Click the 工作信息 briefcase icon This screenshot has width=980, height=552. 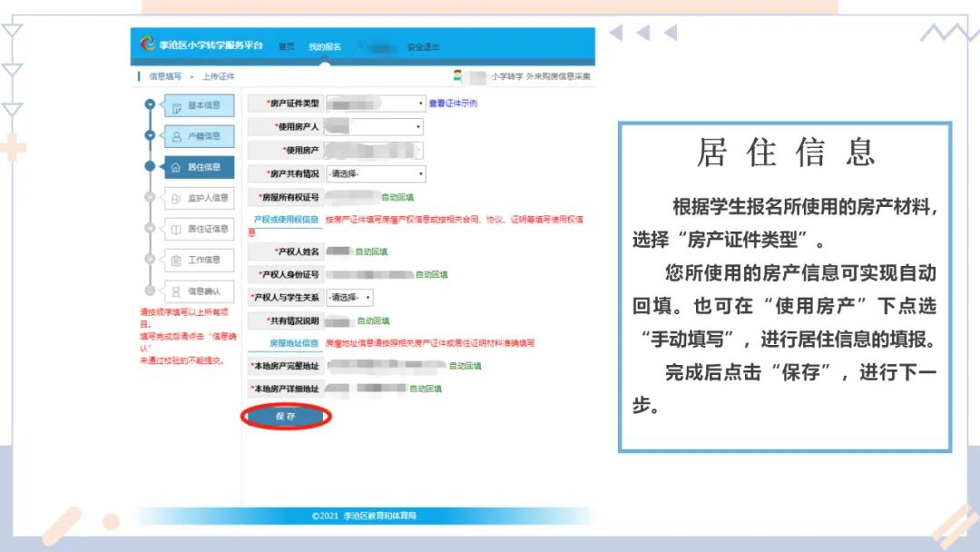pos(176,259)
